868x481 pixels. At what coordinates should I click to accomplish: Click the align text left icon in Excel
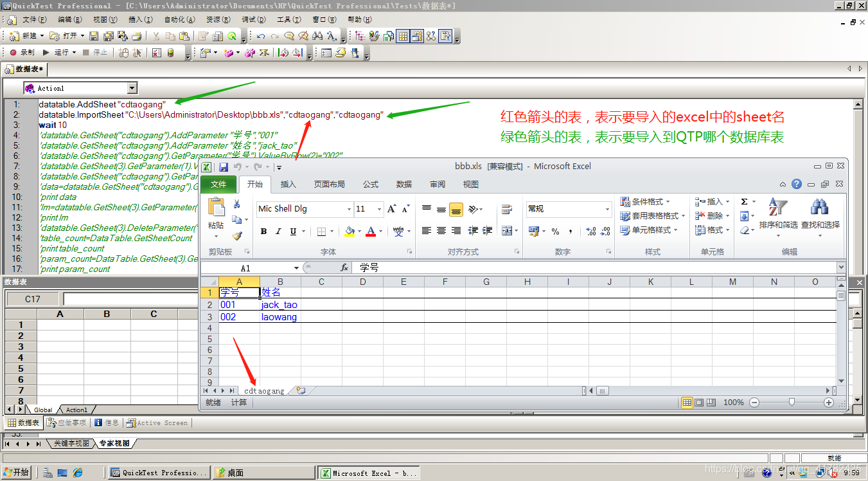(427, 230)
